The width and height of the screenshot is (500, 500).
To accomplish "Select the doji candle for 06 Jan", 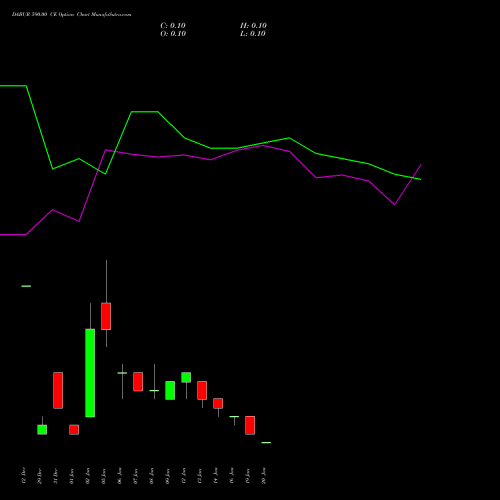I will tap(122, 373).
